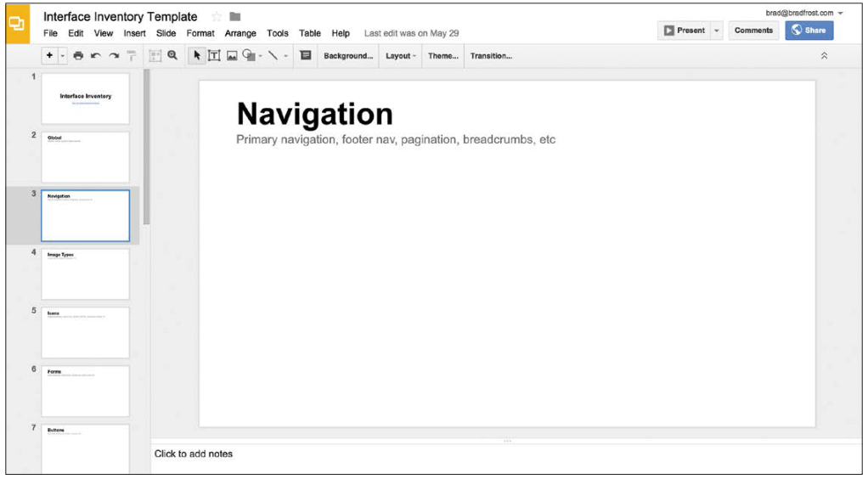Select slide 5 Icons thumbnail
Screen dimensions: 868x479
click(x=85, y=333)
